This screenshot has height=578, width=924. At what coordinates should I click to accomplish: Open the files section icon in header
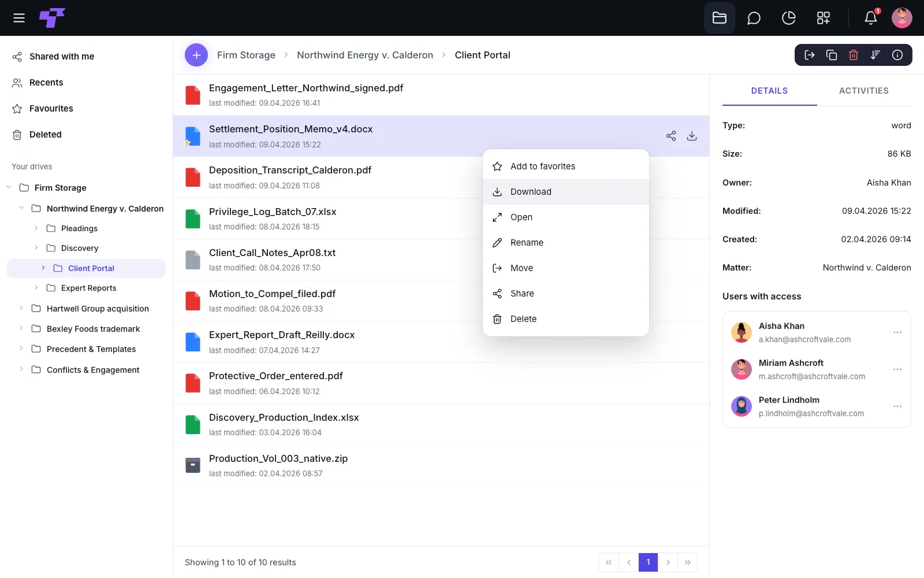pos(720,18)
